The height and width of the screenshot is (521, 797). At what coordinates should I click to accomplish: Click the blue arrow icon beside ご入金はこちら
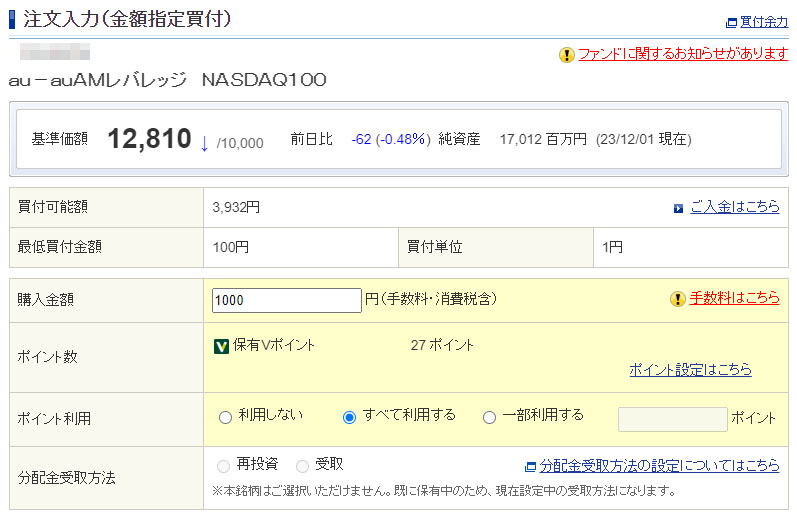point(679,208)
